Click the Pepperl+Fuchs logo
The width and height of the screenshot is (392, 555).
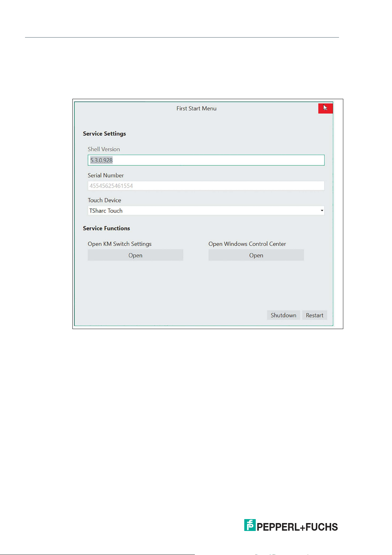point(291,525)
